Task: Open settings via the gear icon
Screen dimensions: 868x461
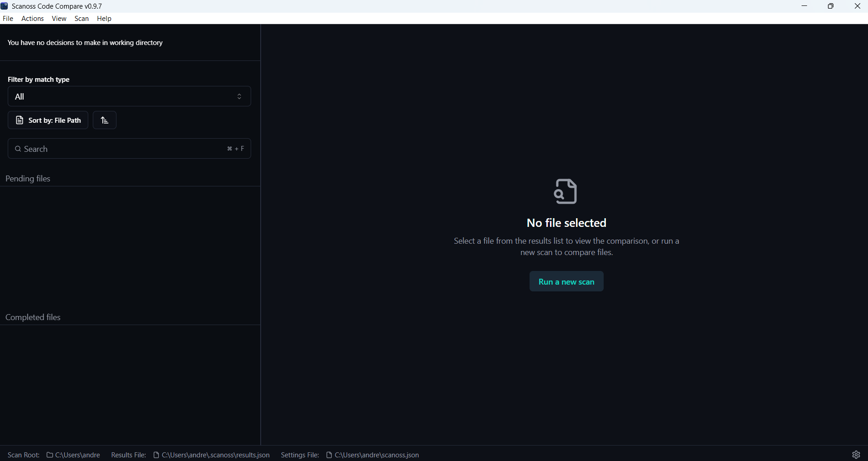Action: pyautogui.click(x=856, y=455)
